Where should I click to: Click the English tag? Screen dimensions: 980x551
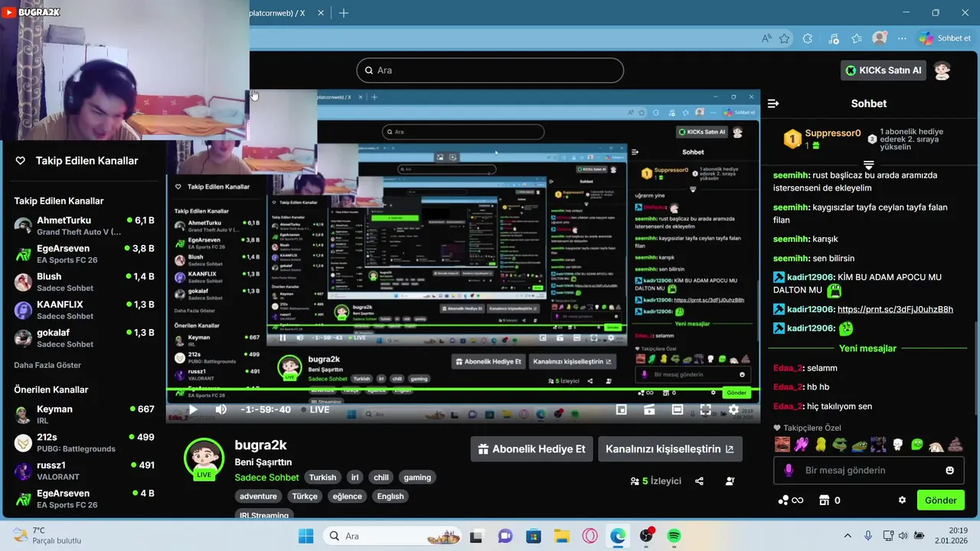[390, 496]
